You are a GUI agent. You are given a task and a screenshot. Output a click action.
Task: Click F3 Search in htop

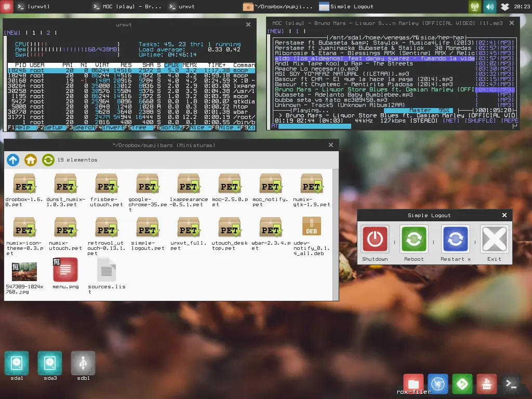point(81,128)
